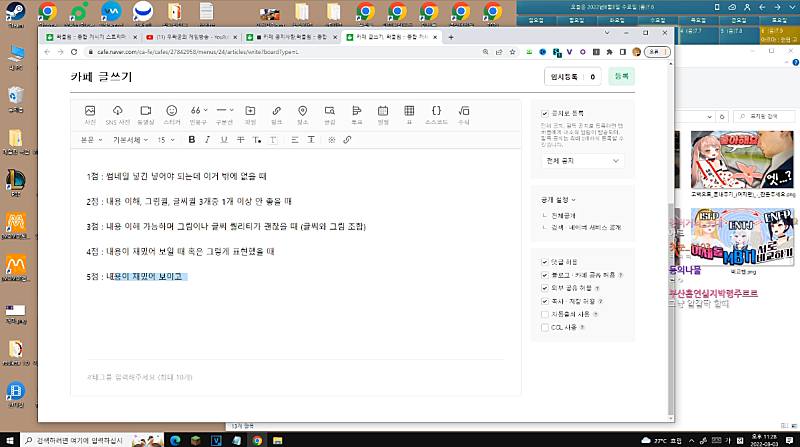Click the 사진 (photo) insert icon
The height and width of the screenshot is (447, 800).
pyautogui.click(x=90, y=112)
